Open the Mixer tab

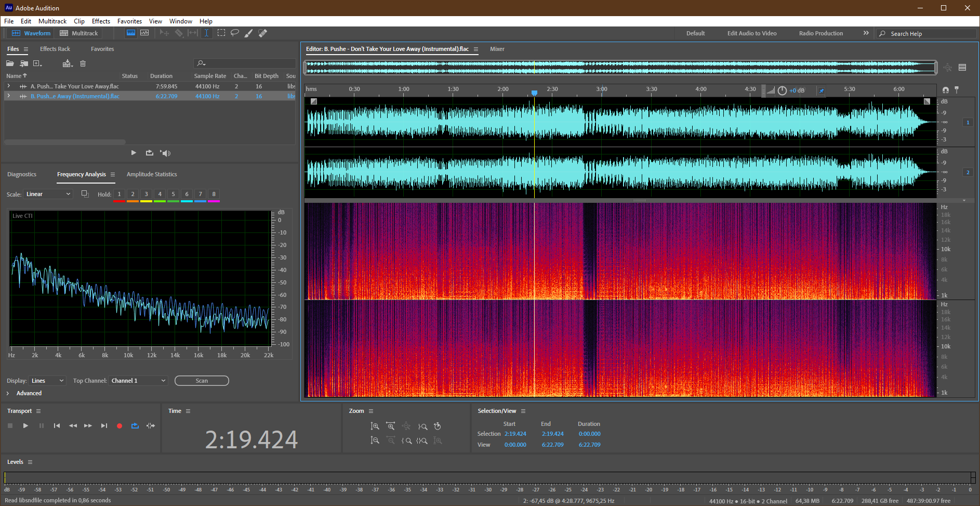coord(497,49)
